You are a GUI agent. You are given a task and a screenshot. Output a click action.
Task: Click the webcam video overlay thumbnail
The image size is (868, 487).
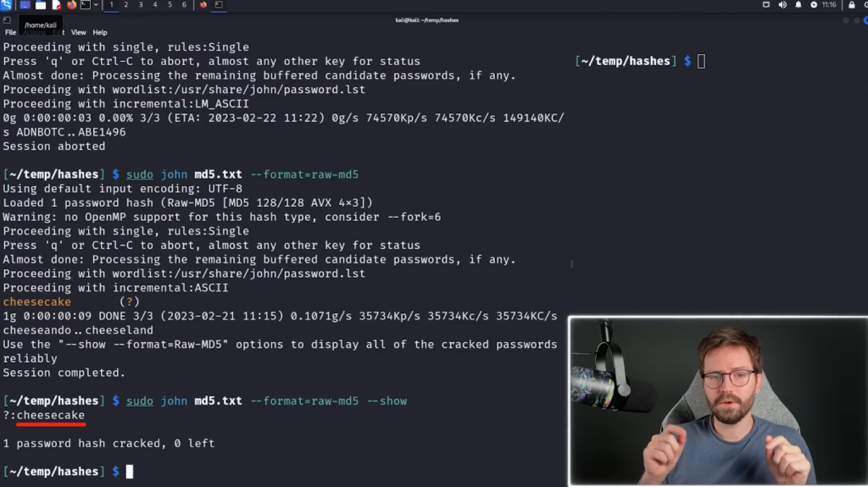click(718, 401)
